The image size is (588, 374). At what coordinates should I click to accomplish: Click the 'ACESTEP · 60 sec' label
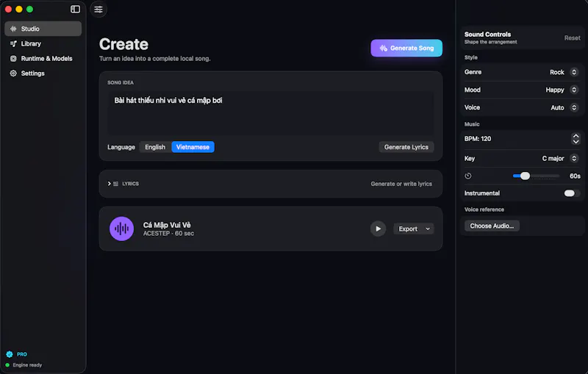[168, 234]
